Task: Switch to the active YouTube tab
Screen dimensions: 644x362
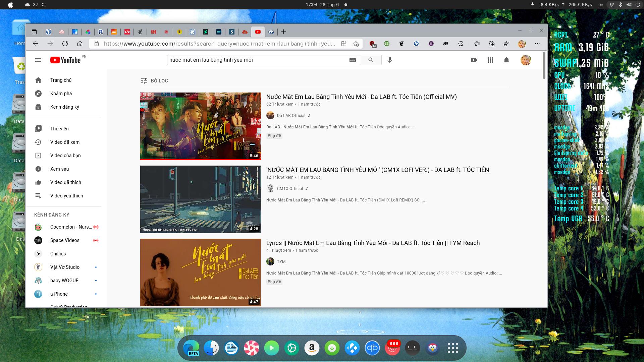Action: click(x=258, y=32)
